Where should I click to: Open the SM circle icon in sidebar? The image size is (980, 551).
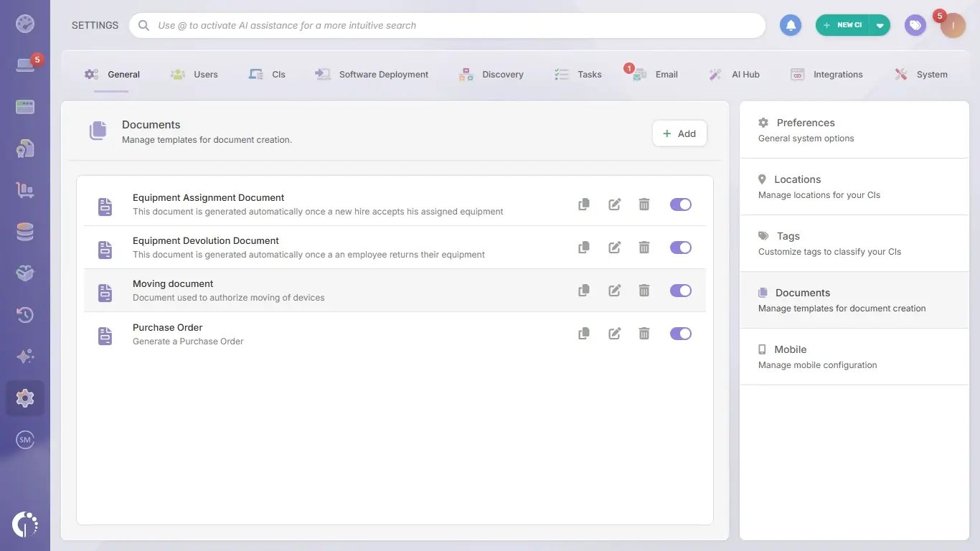tap(25, 440)
